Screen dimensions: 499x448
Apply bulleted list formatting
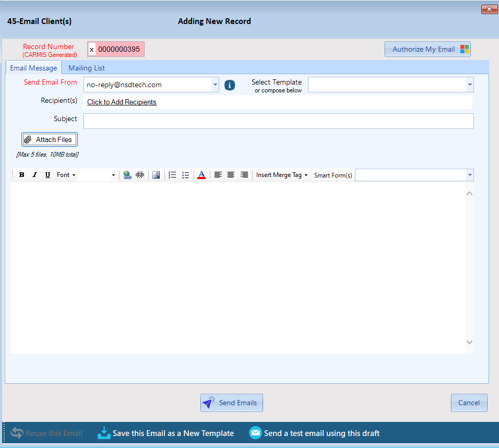185,175
